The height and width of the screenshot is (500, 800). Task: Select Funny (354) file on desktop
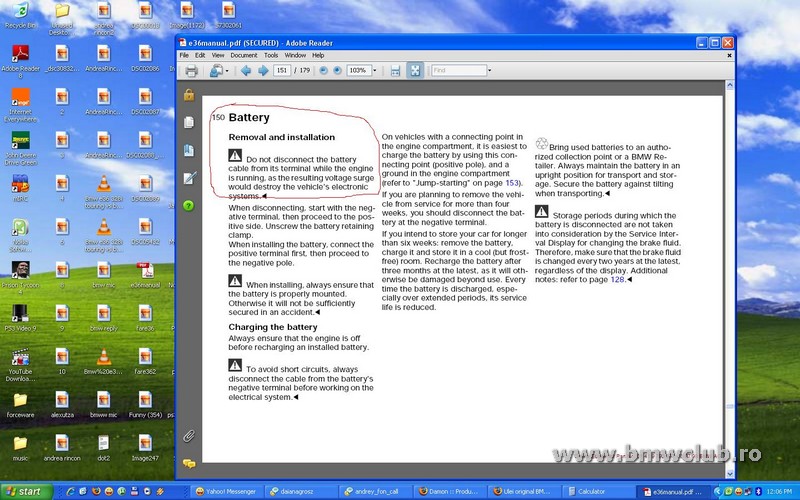tap(145, 405)
